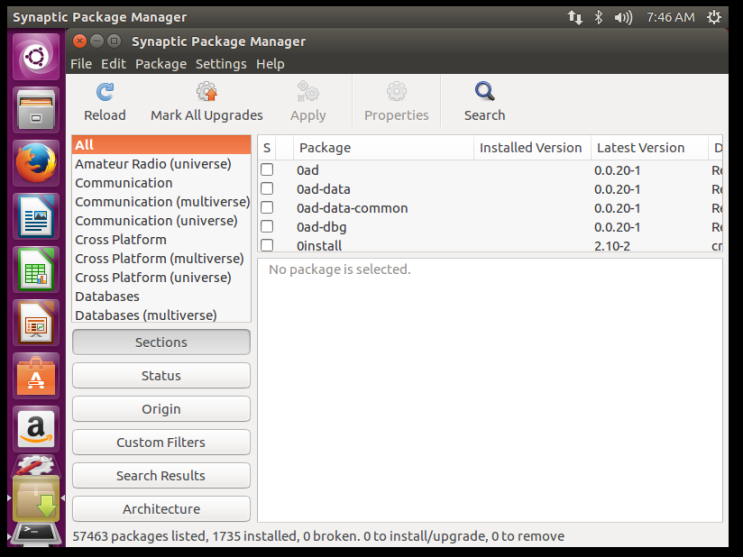Open the Amazon launcher icon
Viewport: 743px width, 557px height.
point(36,431)
